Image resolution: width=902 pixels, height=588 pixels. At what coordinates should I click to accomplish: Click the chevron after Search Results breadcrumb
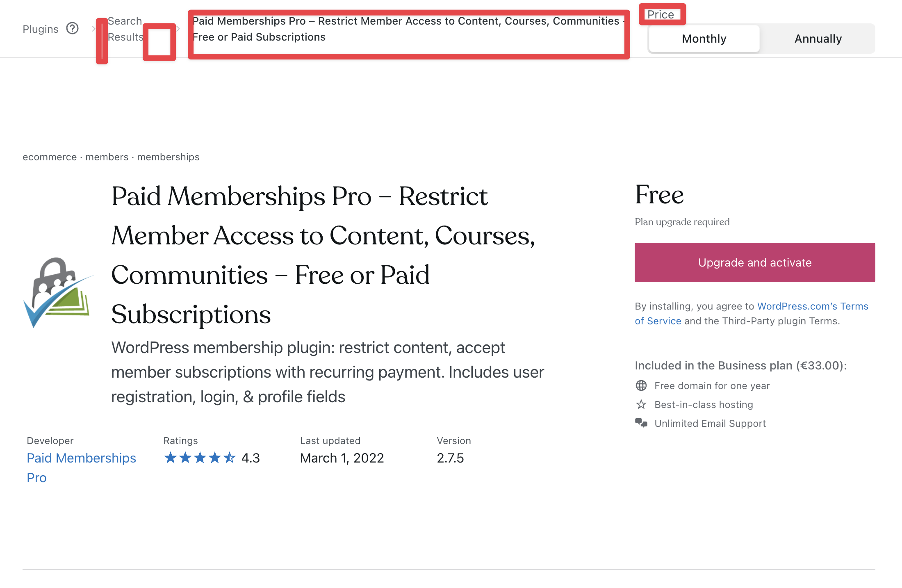tap(178, 29)
